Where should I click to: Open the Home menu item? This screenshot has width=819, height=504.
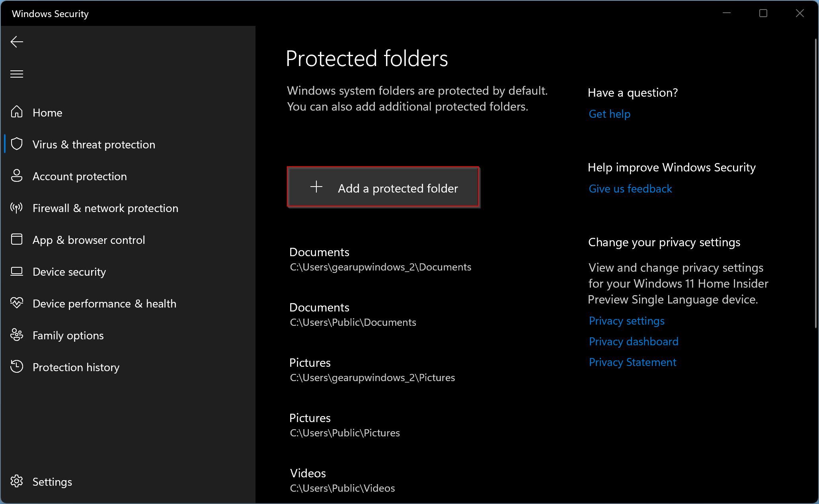tap(128, 113)
